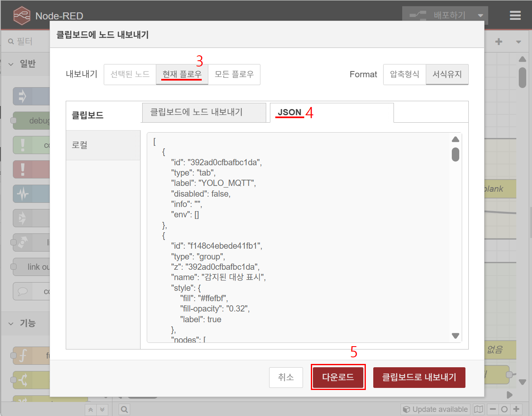Screen dimensions: 532x416
Task: Click the zoom in plus icon
Action: tap(516, 409)
